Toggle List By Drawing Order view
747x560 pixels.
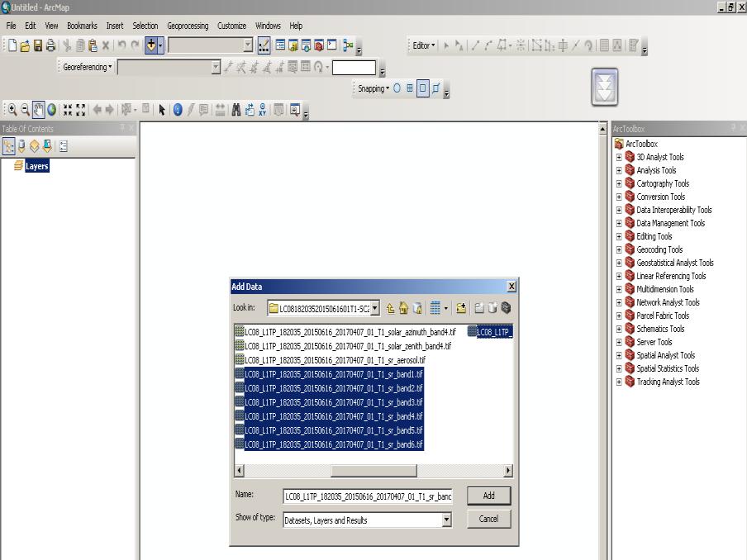click(x=8, y=146)
